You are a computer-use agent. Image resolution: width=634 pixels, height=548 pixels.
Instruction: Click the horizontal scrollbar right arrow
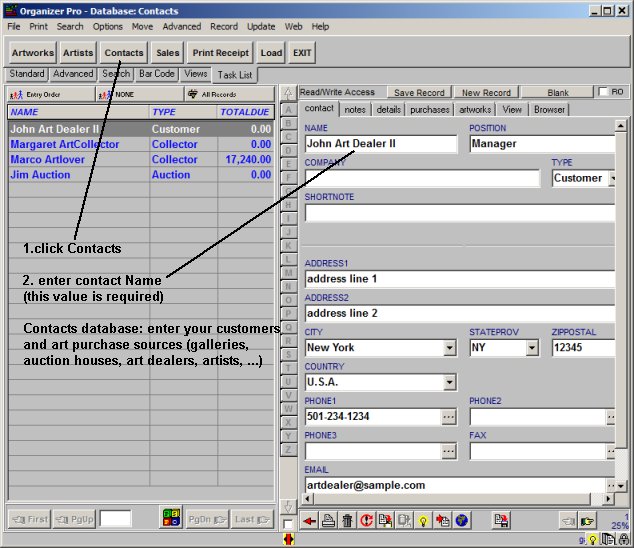[x=608, y=499]
